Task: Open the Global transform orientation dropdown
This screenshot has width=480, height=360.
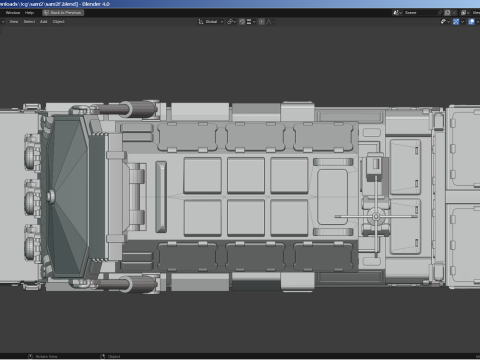Action: coord(211,22)
